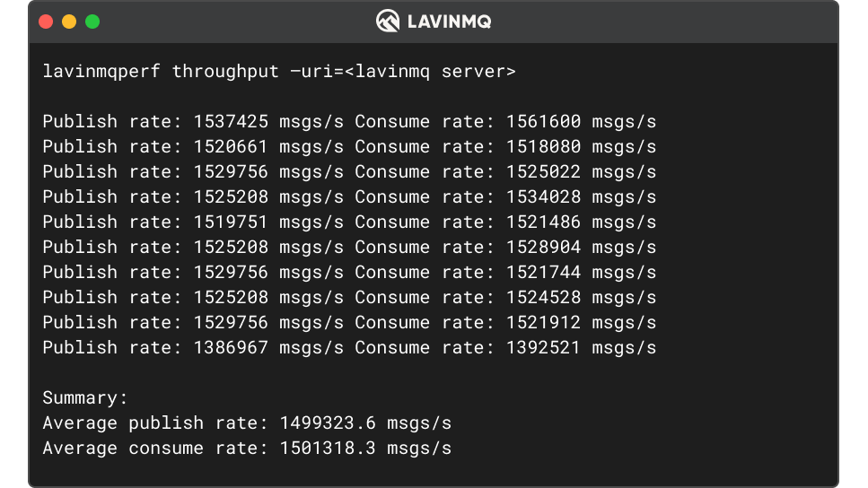Click the Summary: heading line
Image resolution: width=868 pixels, height=488 pixels.
85,397
